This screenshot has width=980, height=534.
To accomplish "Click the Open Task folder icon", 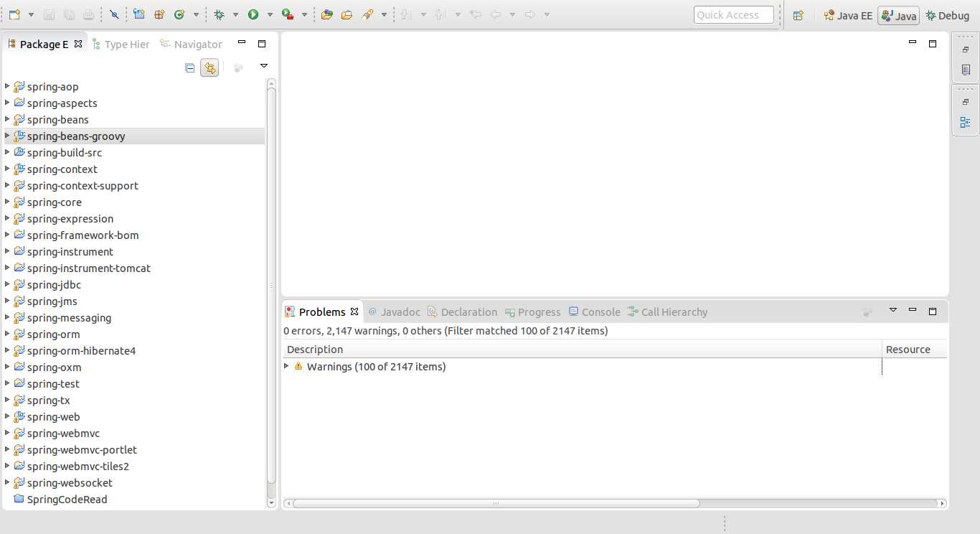I will [347, 14].
